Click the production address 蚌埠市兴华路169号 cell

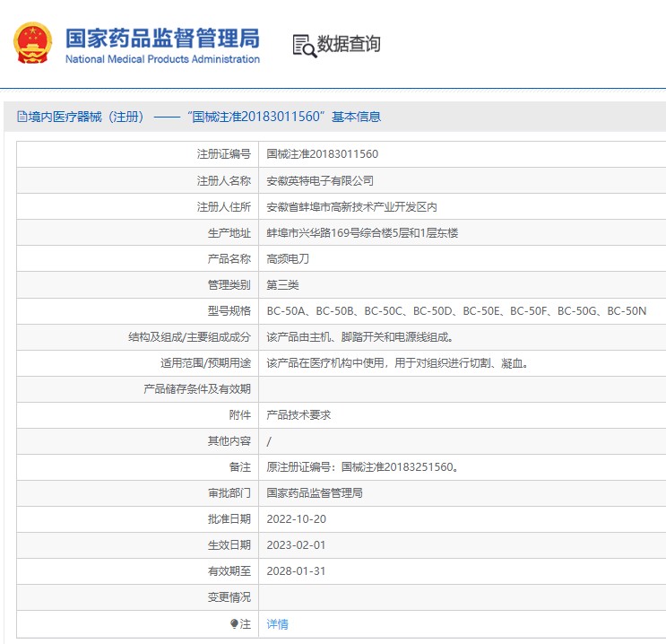362,232
